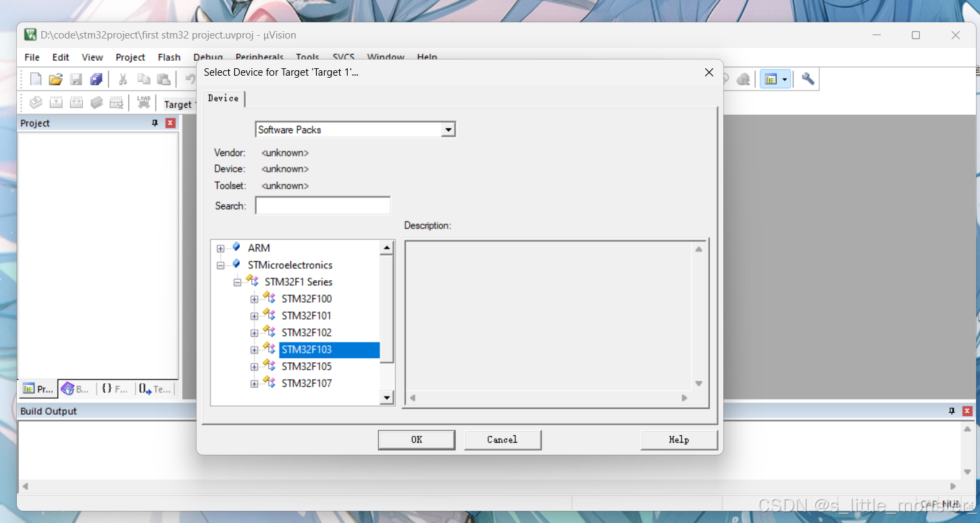Switch to the Templates tab

tap(155, 389)
